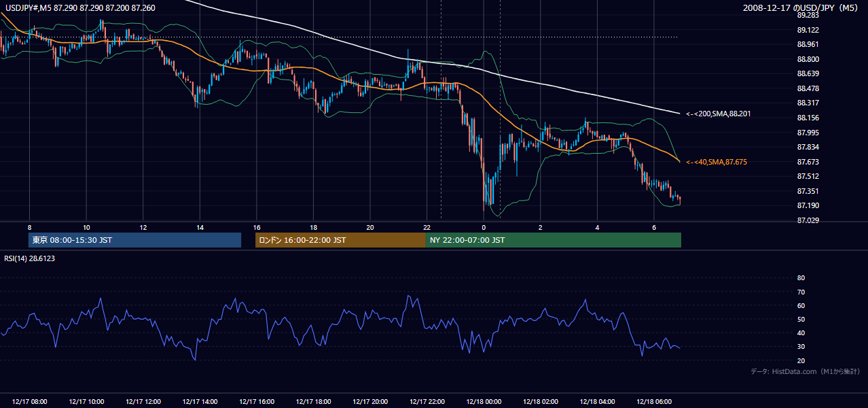Select the NY 22:00-07:00 JST session bar
868x408 pixels.
click(554, 240)
